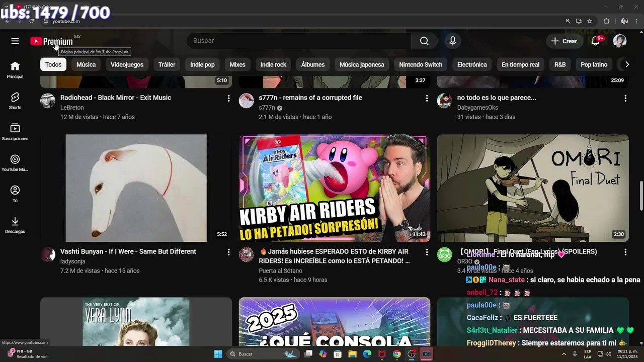This screenshot has width=644, height=362.
Task: Open Microsoft Edge from taskbar
Action: tap(367, 354)
